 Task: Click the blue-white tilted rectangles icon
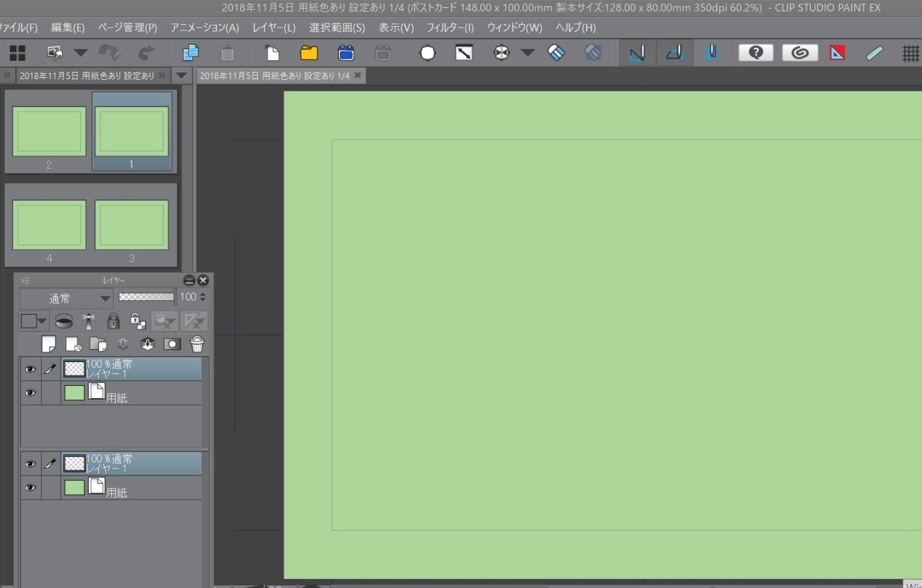556,53
